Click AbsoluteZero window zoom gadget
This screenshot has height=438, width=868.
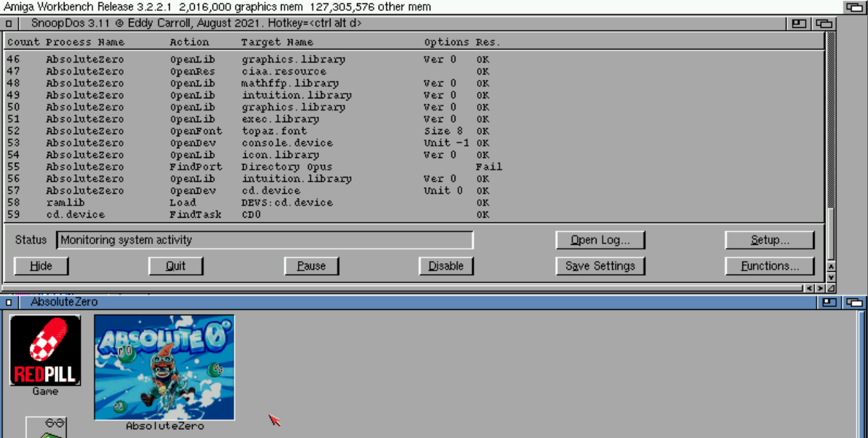829,302
